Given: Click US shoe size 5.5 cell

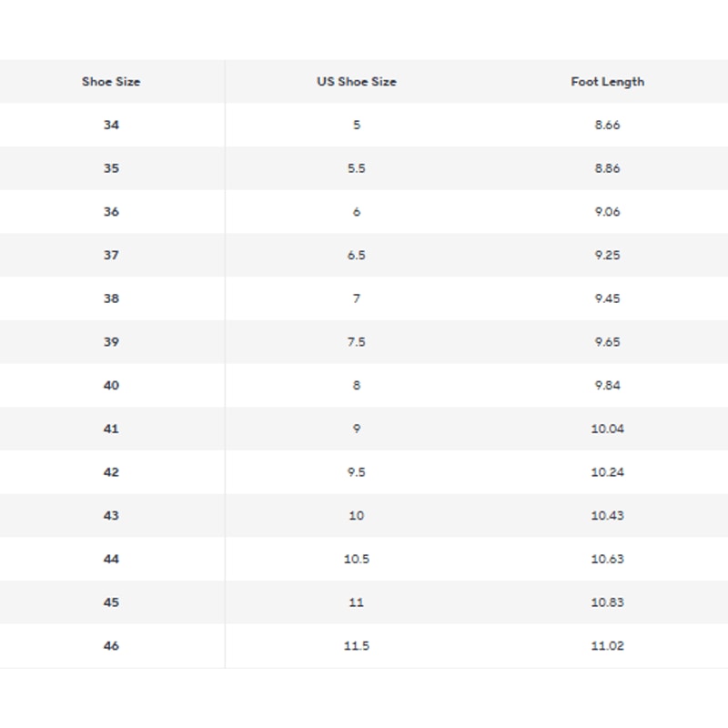Looking at the screenshot, I should [x=357, y=168].
